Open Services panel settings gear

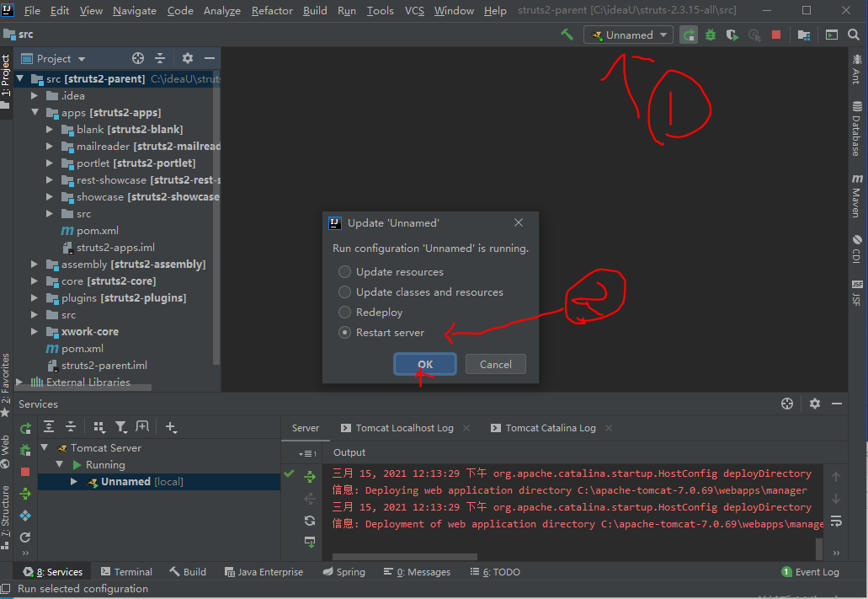coord(814,404)
